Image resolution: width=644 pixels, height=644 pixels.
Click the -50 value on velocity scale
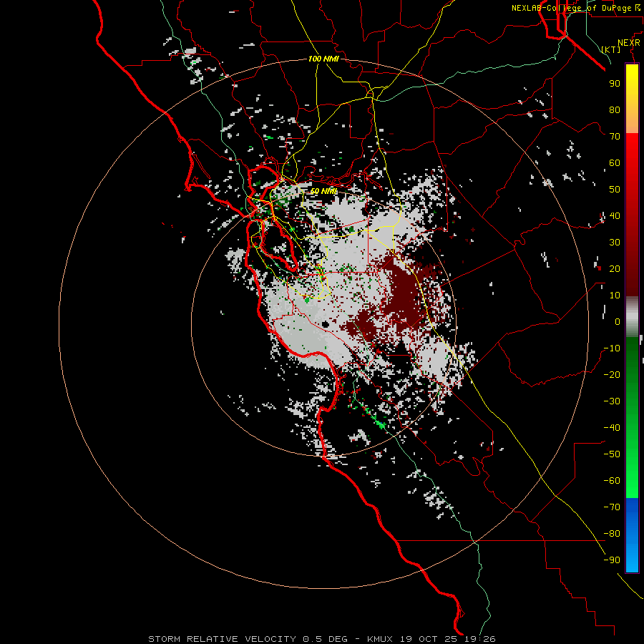[612, 454]
